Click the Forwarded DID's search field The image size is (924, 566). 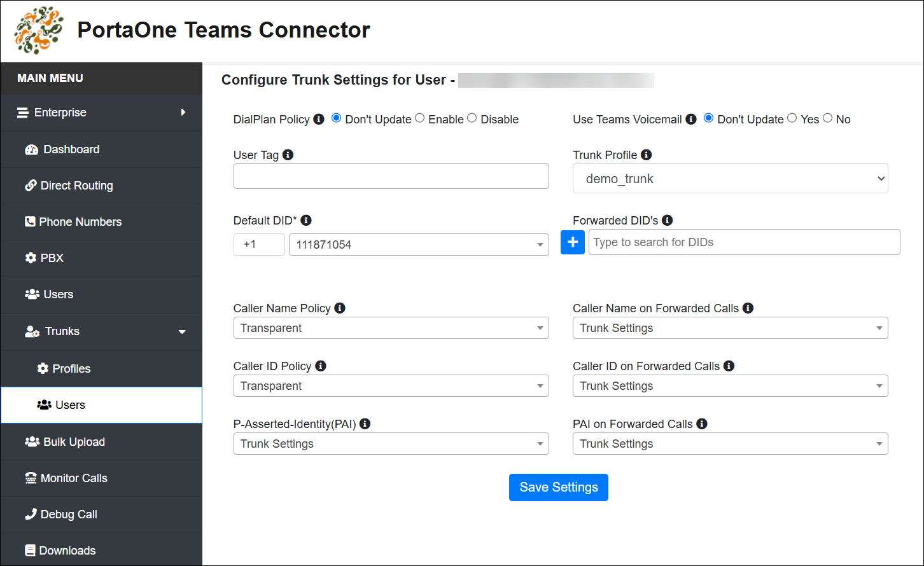click(745, 242)
